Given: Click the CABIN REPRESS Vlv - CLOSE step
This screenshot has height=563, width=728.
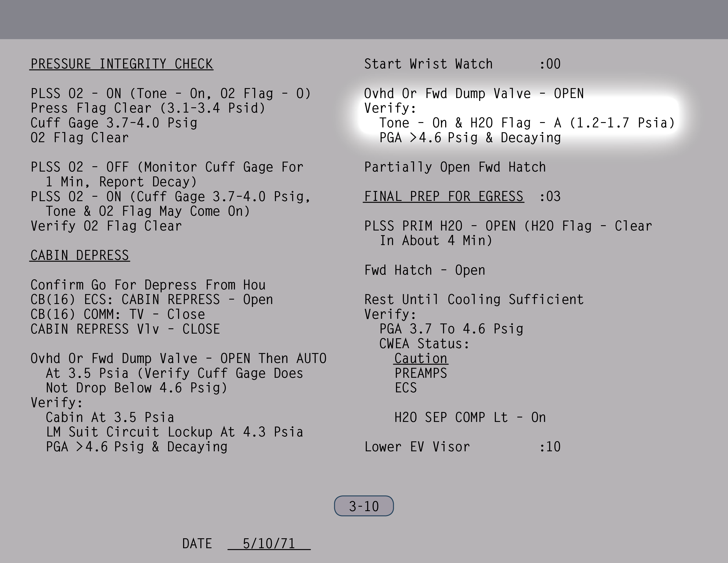Looking at the screenshot, I should coord(125,329).
